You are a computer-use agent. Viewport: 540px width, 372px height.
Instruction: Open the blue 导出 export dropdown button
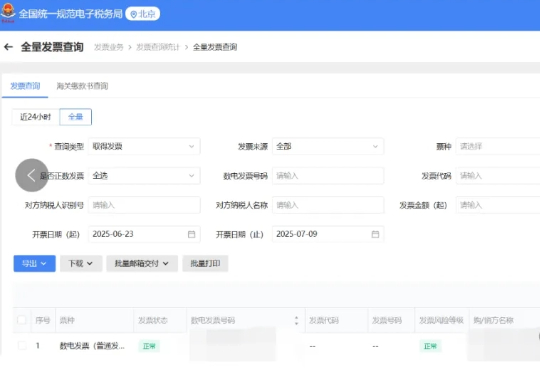click(34, 264)
